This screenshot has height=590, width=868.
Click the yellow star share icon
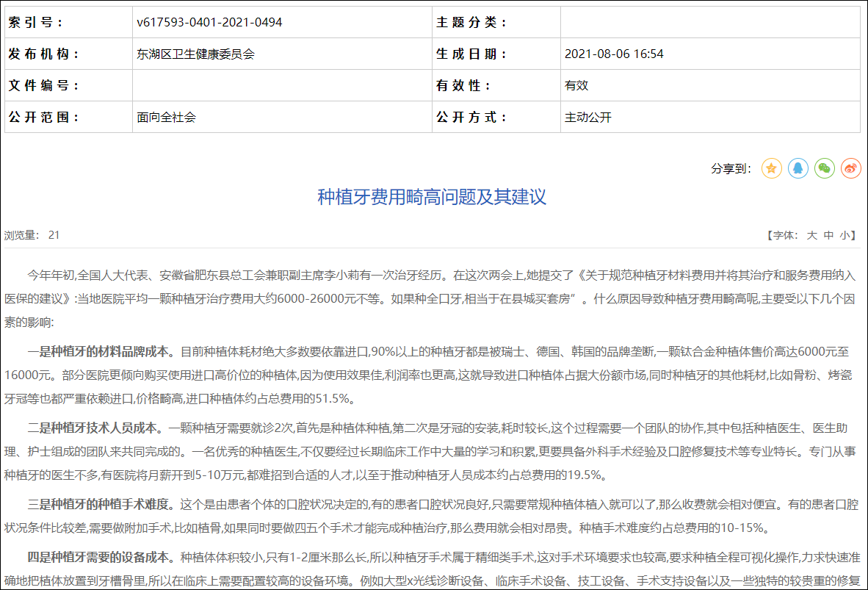[x=771, y=168]
